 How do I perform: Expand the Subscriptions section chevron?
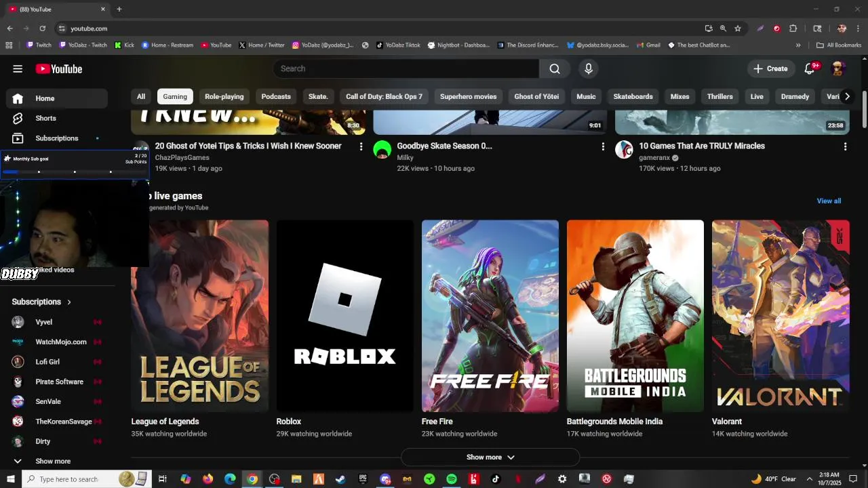69,302
